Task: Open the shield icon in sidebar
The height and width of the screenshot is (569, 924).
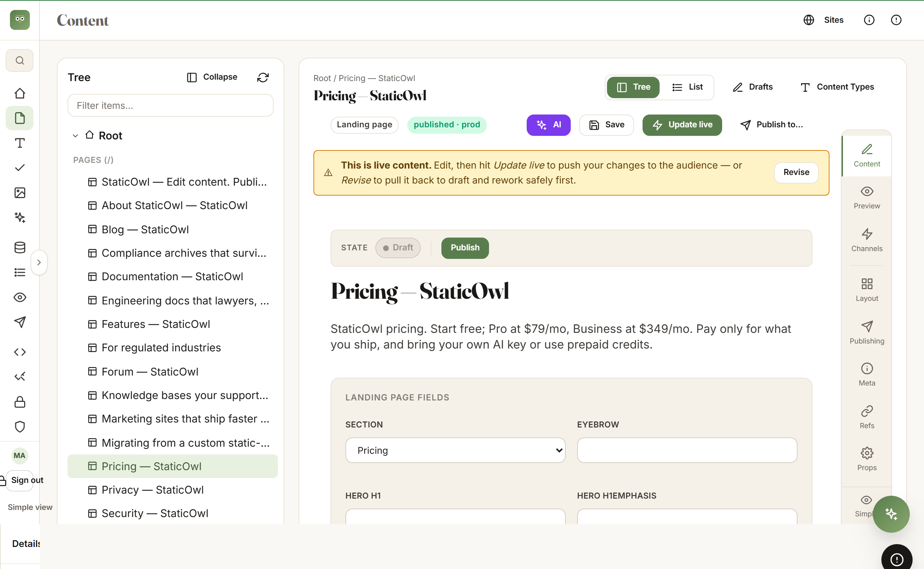Action: (x=20, y=427)
